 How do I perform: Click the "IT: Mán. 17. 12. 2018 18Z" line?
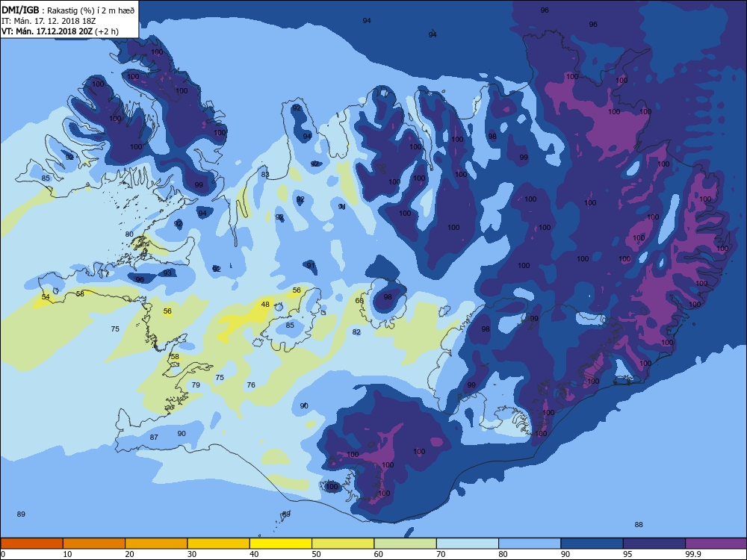tap(49, 21)
